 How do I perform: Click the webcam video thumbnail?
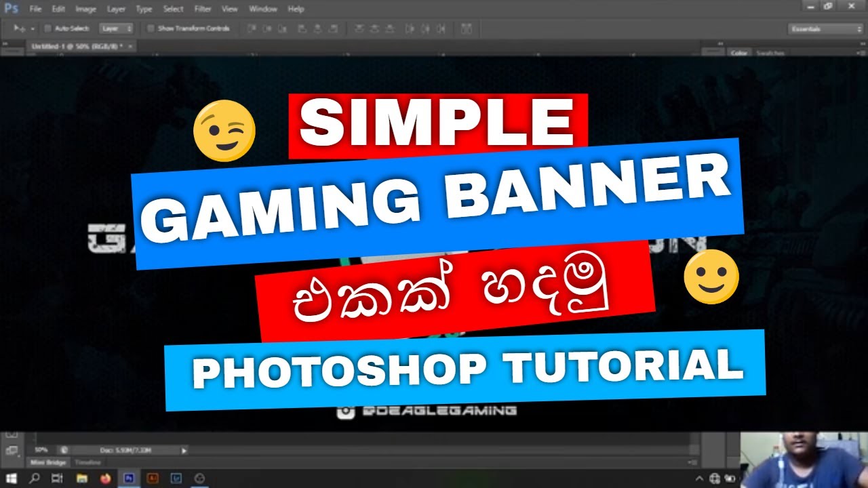804,460
